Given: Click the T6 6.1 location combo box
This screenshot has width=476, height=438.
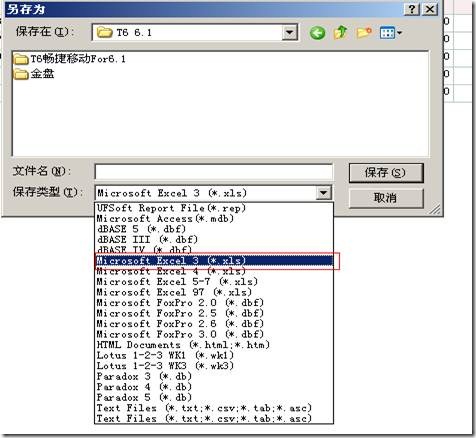Looking at the screenshot, I should coord(195,33).
